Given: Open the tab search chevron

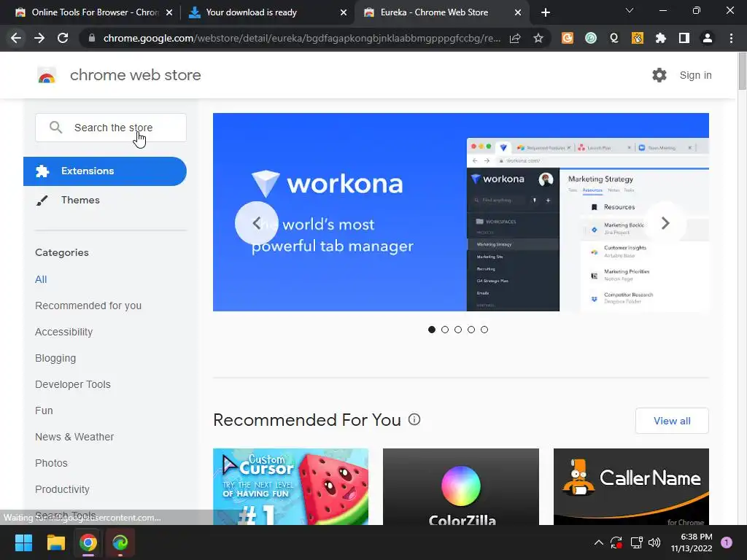Looking at the screenshot, I should pyautogui.click(x=630, y=10).
